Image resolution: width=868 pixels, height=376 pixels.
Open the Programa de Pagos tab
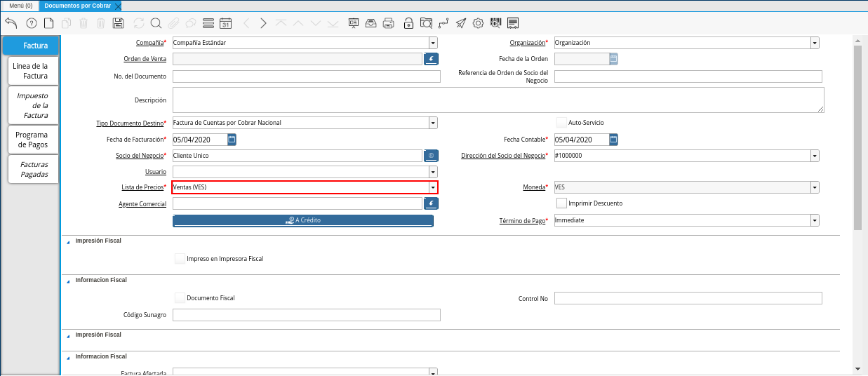(x=32, y=140)
